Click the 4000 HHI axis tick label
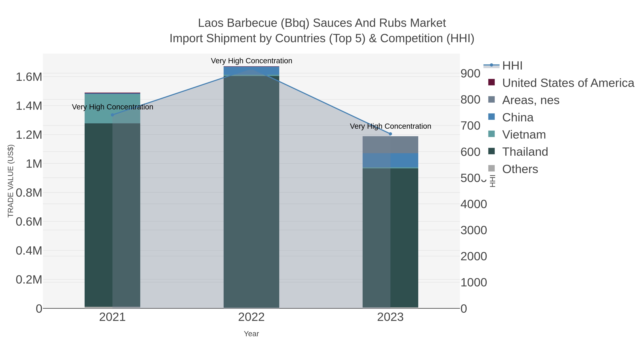 (x=474, y=204)
